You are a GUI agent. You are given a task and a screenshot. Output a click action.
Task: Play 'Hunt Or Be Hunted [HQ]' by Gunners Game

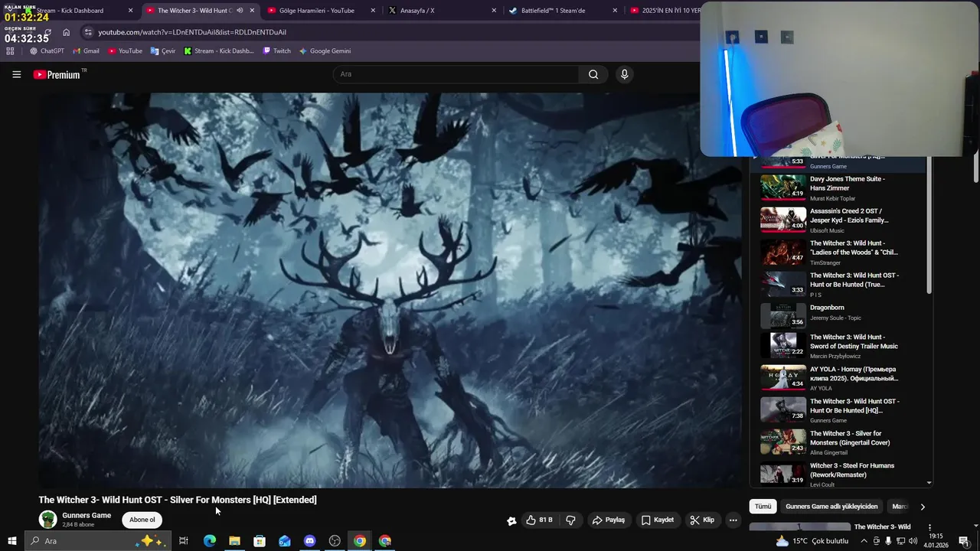(838, 409)
